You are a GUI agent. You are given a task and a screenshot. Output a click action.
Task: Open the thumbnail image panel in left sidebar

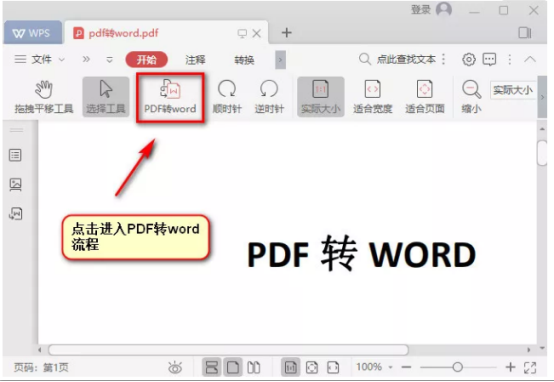[15, 184]
